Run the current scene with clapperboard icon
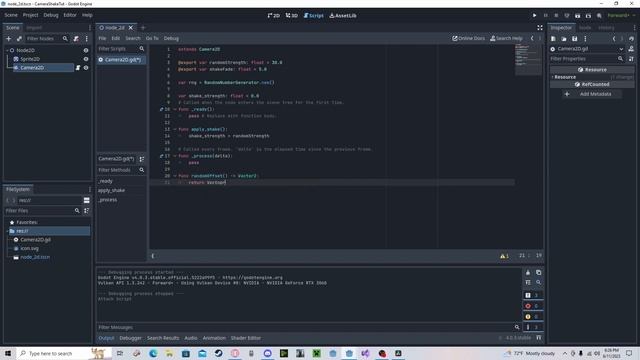The image size is (640, 360). pos(578,16)
